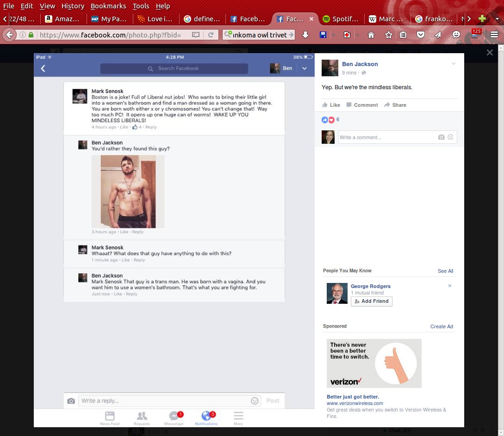Toggle Reader View in the address bar
The image size is (504, 436).
(196, 35)
